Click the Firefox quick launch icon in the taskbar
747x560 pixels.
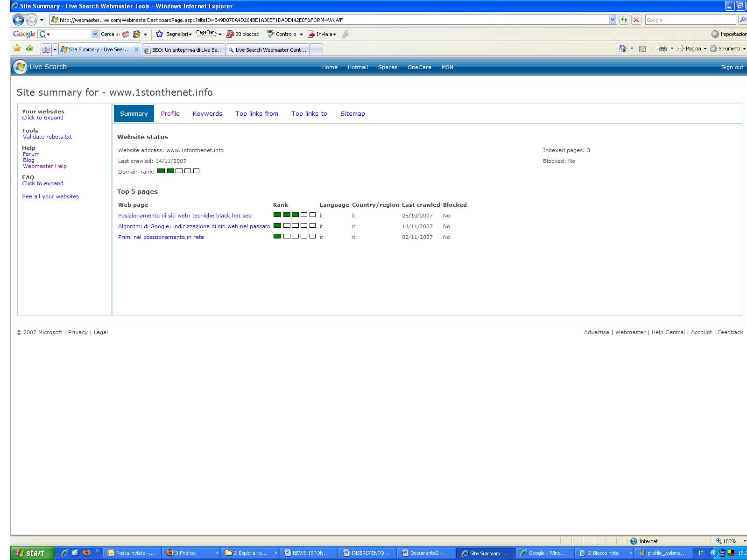coord(86,553)
